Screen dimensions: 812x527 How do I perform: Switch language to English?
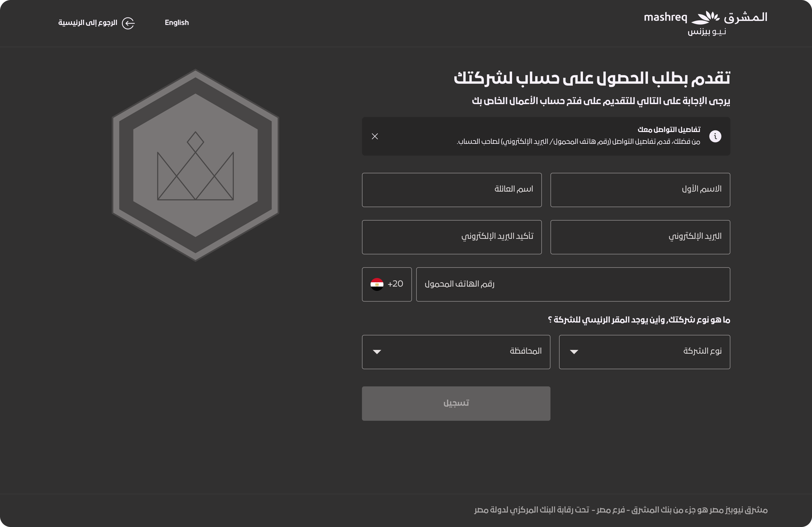click(176, 23)
